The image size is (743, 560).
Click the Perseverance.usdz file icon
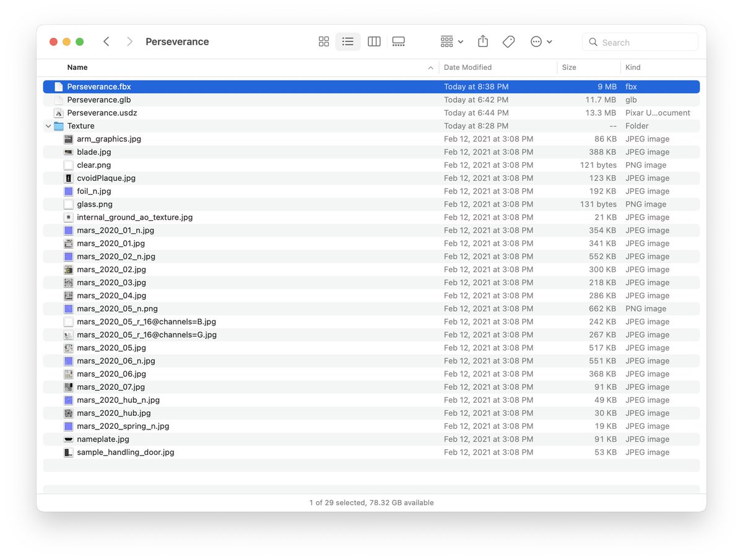pos(59,113)
